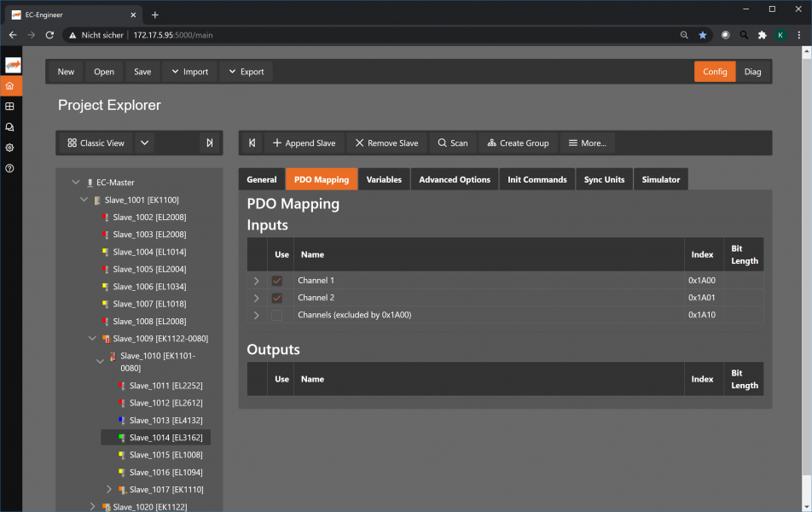This screenshot has width=812, height=512.
Task: Click the Home icon in left sidebar
Action: (9, 86)
